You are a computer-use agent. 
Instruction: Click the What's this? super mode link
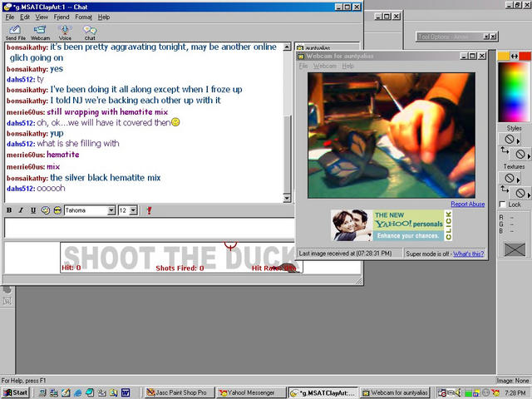click(x=468, y=254)
